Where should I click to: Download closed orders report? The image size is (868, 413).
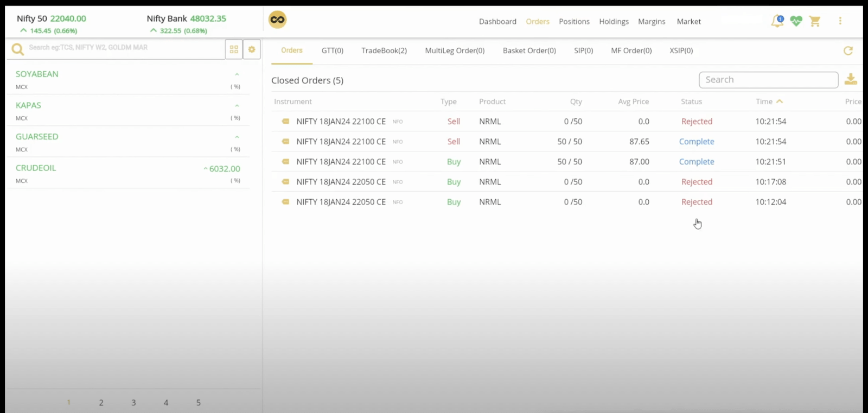[851, 79]
